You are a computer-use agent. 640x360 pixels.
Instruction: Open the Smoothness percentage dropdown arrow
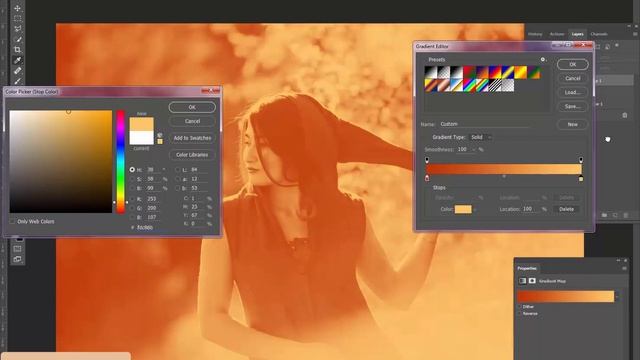pos(474,150)
